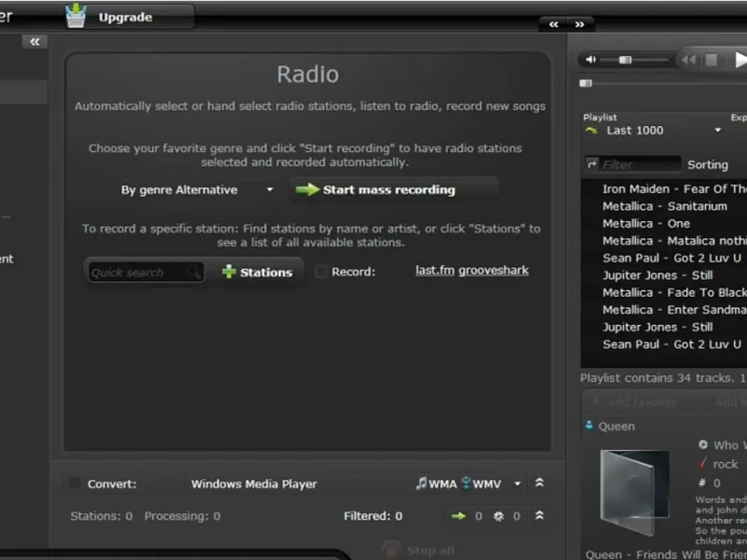747x560 pixels.
Task: Collapse the left sidebar panel
Action: tap(35, 42)
